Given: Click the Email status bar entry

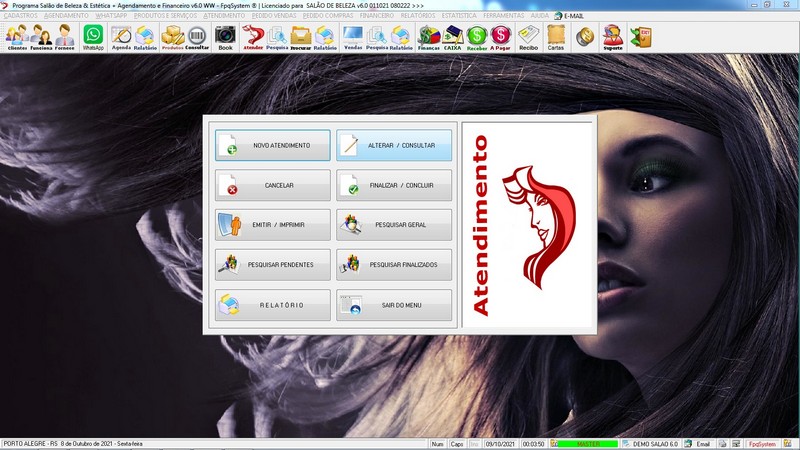Looking at the screenshot, I should pos(703,444).
